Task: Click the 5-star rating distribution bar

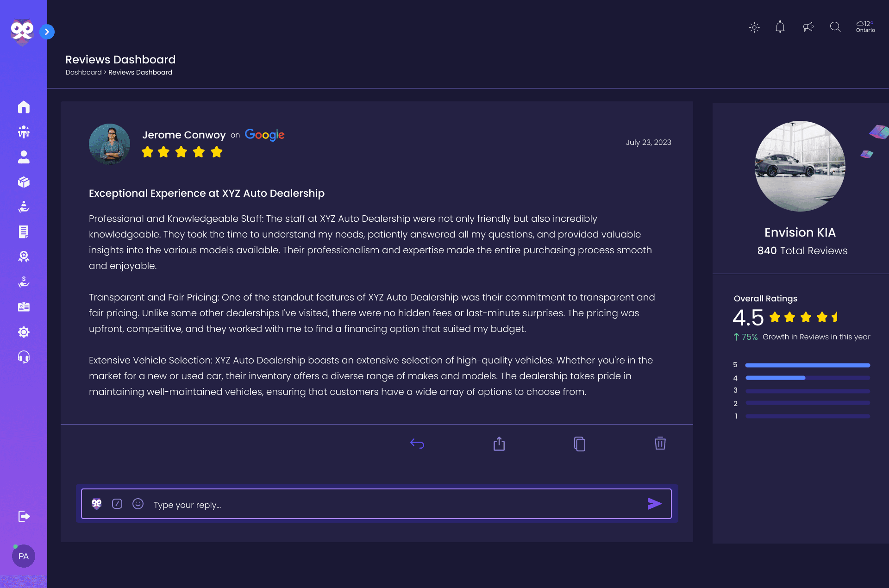Action: click(808, 365)
